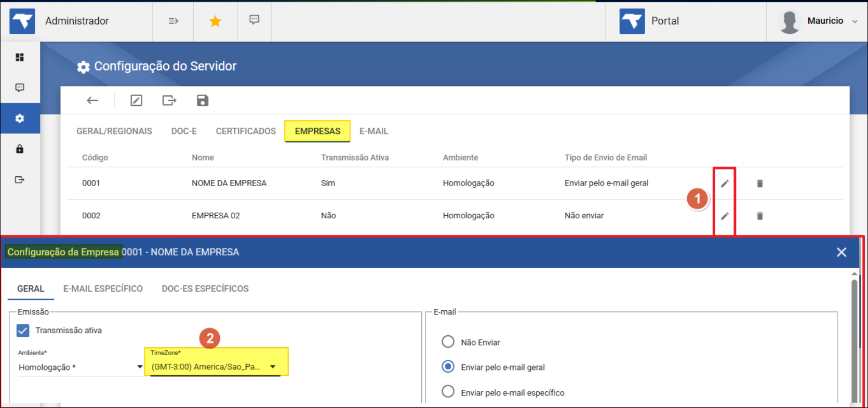Select Enviar pelo e-mail específico option
Screen dimensions: 868x408
pos(448,392)
